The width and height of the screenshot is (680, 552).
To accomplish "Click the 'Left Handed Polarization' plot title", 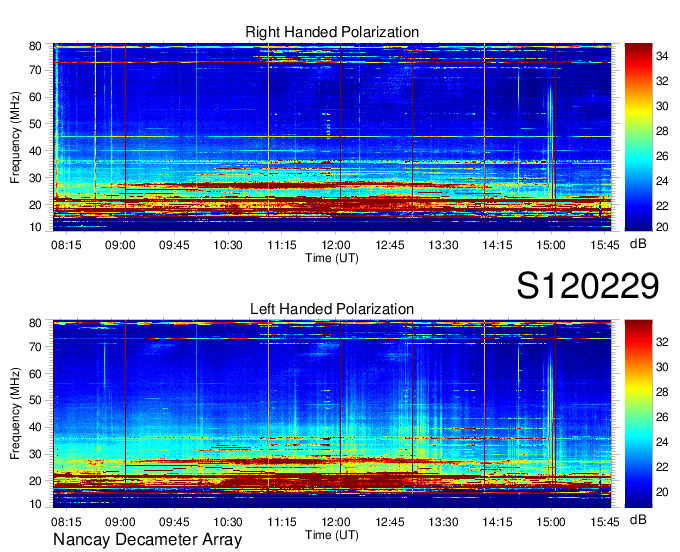I will coord(332,309).
